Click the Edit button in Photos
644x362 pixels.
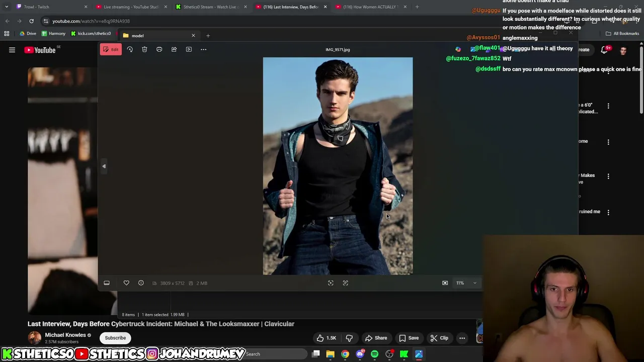click(110, 49)
